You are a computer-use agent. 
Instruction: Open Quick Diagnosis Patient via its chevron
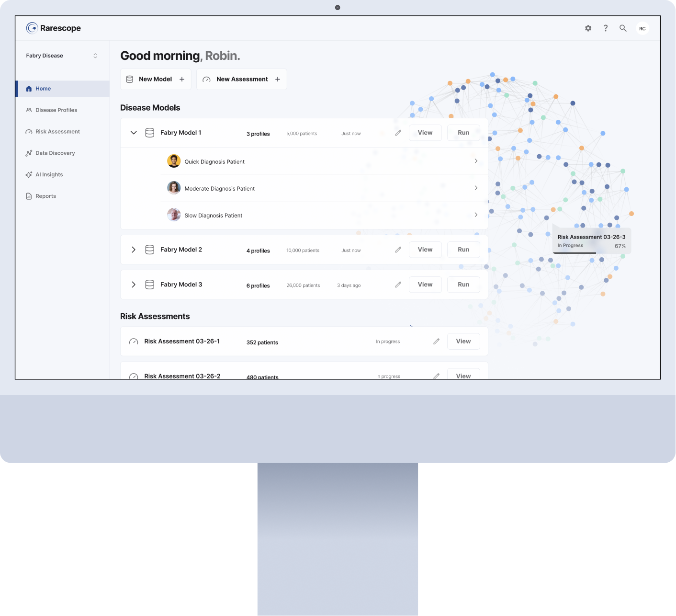tap(476, 161)
